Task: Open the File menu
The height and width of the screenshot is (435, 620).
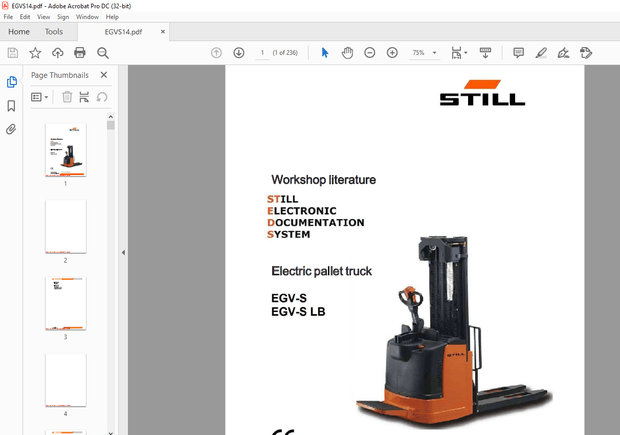Action: pos(8,17)
